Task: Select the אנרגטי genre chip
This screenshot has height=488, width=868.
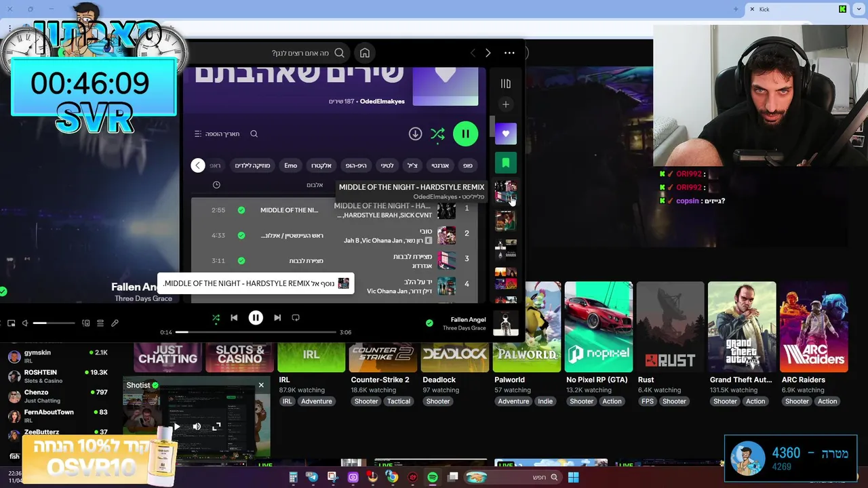Action: 440,165
